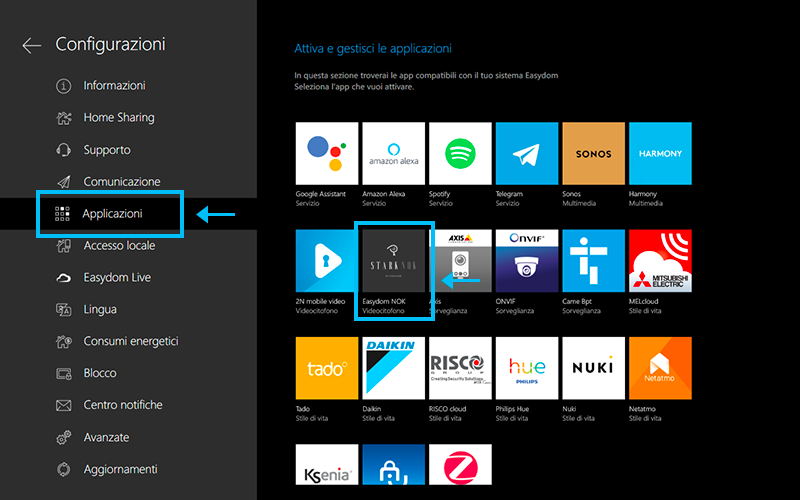This screenshot has height=500, width=800.
Task: Click the Applicazioni grid icon
Action: pos(62,214)
